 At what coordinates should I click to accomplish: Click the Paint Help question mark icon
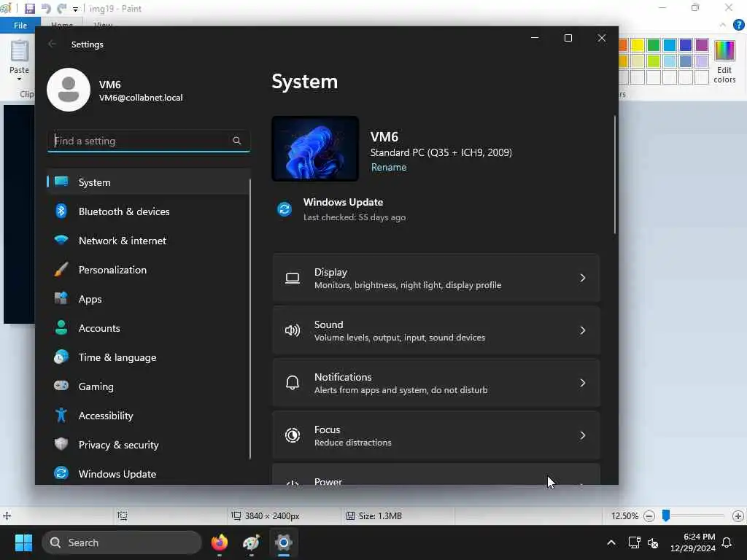tap(739, 25)
